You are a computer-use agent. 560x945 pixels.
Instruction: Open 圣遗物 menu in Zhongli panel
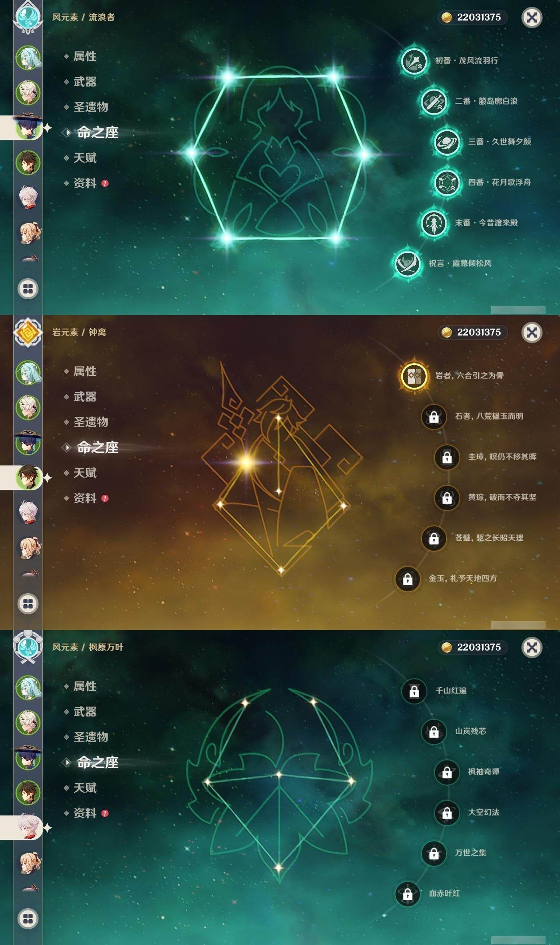pyautogui.click(x=91, y=422)
